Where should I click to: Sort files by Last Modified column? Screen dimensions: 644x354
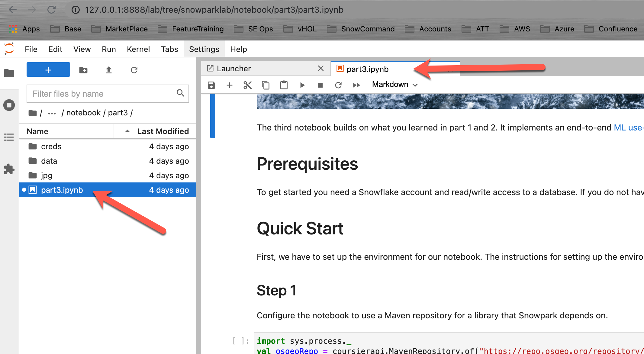(163, 131)
